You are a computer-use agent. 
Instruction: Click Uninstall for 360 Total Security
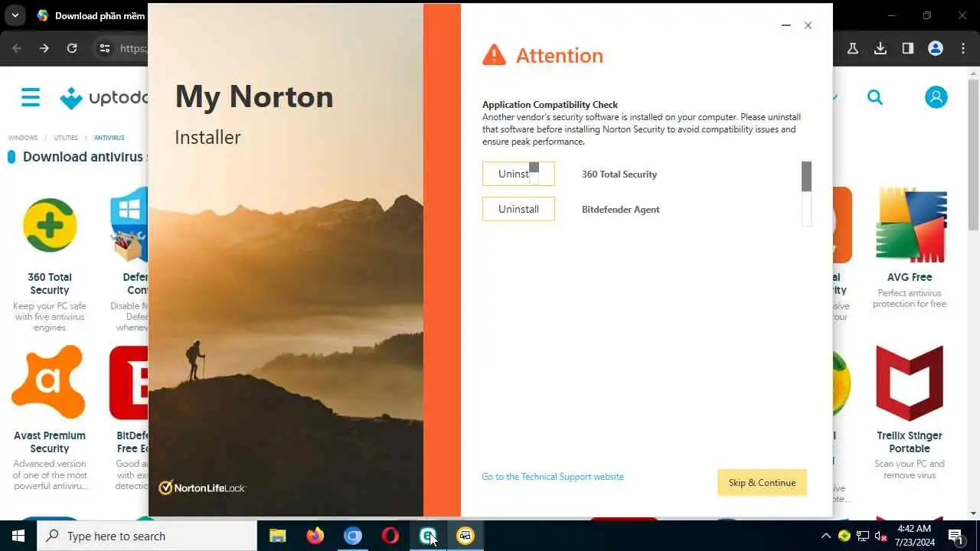pos(518,174)
